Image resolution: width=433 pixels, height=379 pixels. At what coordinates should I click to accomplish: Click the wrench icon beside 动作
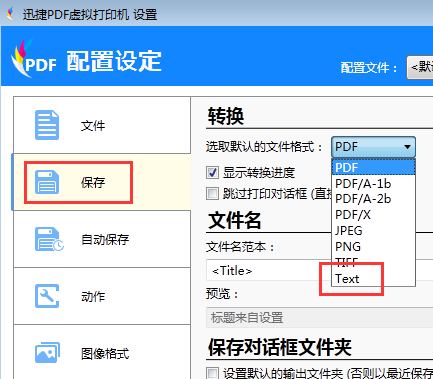47,296
